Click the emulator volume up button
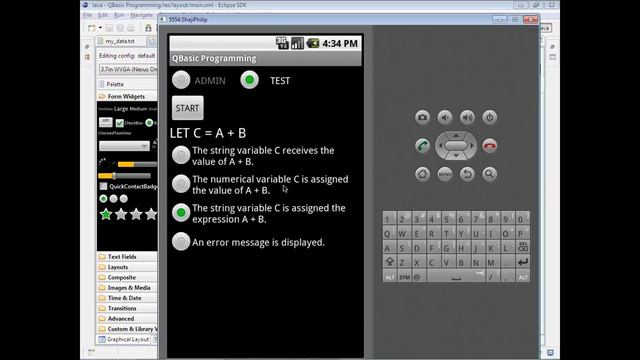 coord(467,118)
